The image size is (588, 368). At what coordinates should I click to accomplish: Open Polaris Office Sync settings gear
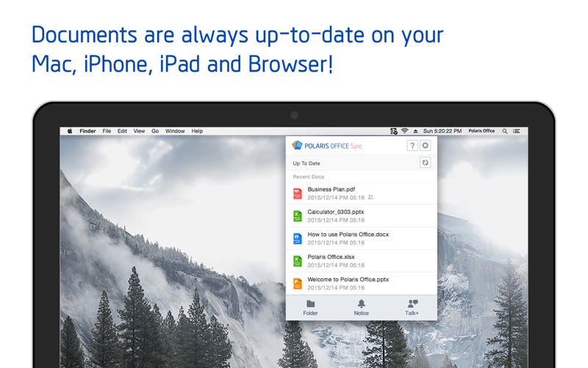[426, 145]
